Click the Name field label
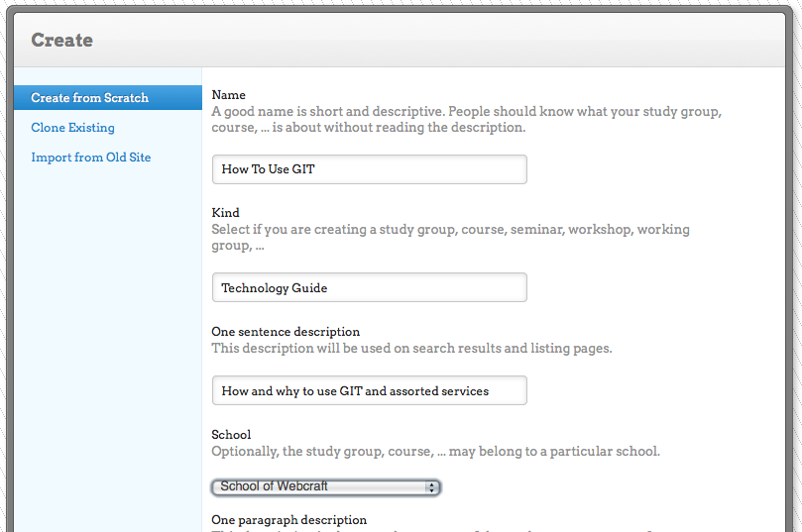The width and height of the screenshot is (802, 532). point(228,95)
